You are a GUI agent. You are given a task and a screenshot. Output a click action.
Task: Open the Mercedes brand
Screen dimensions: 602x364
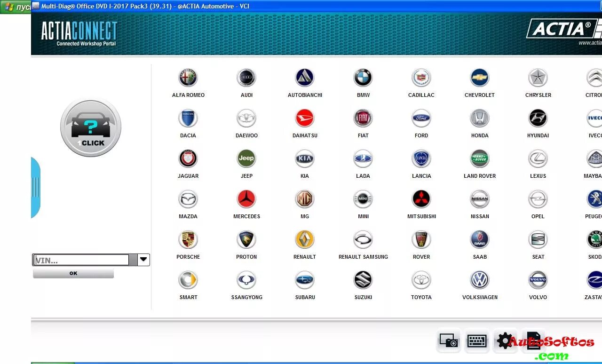[246, 199]
